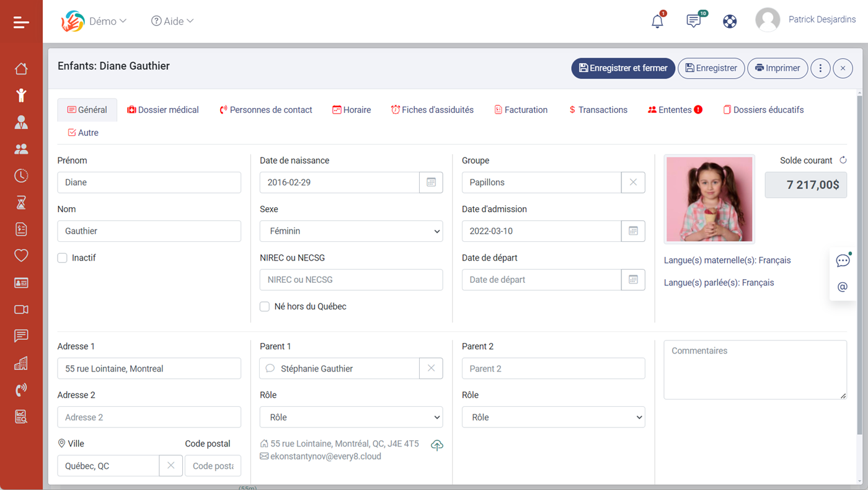The image size is (868, 490).
Task: Switch to the Dossier médical tab
Action: click(x=163, y=110)
